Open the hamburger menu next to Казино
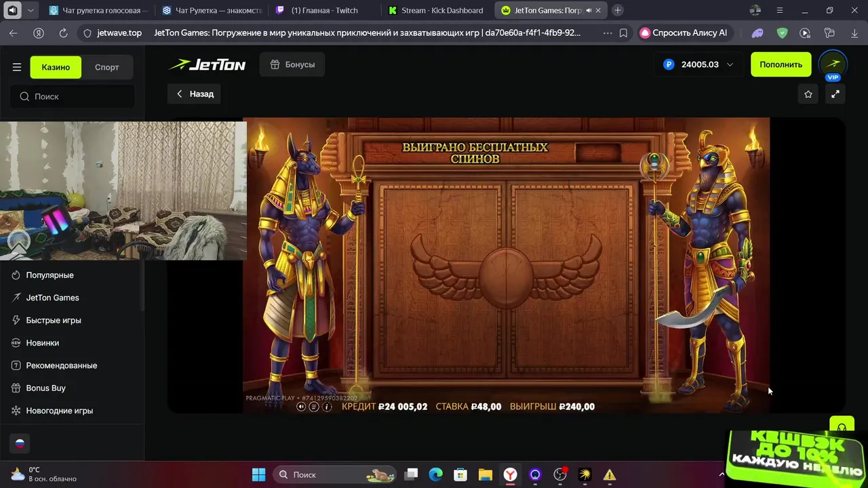 17,67
